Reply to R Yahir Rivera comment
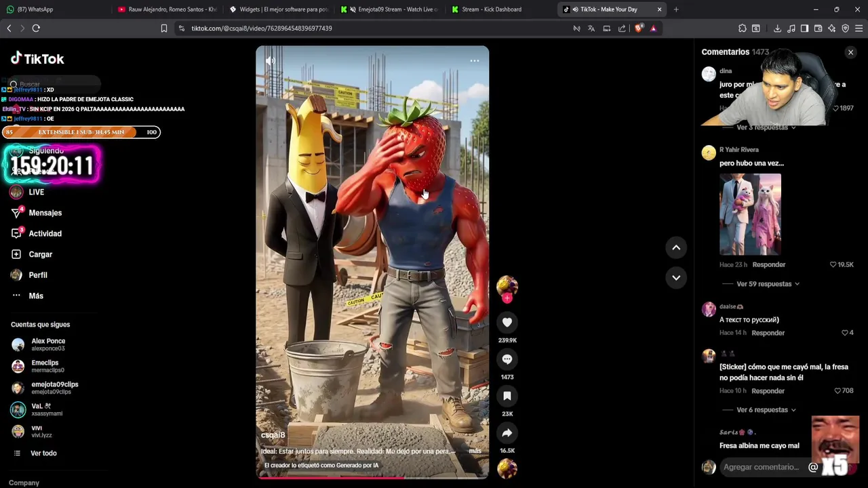 point(768,265)
